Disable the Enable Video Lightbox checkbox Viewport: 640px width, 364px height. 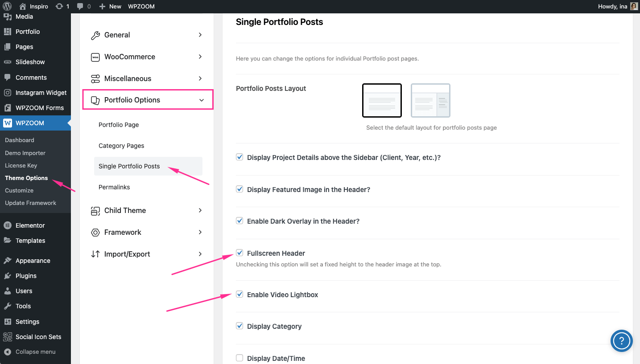pos(239,294)
